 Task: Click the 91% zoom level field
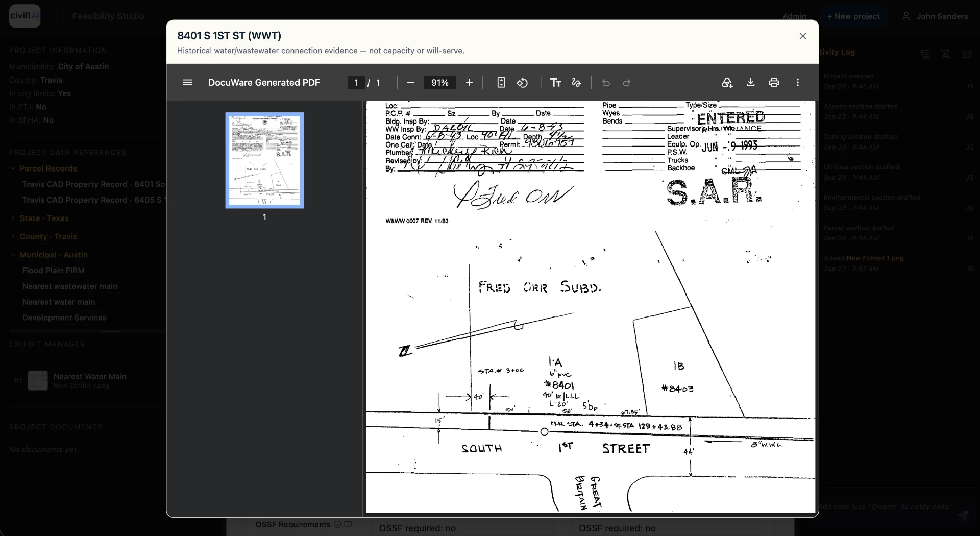(439, 83)
